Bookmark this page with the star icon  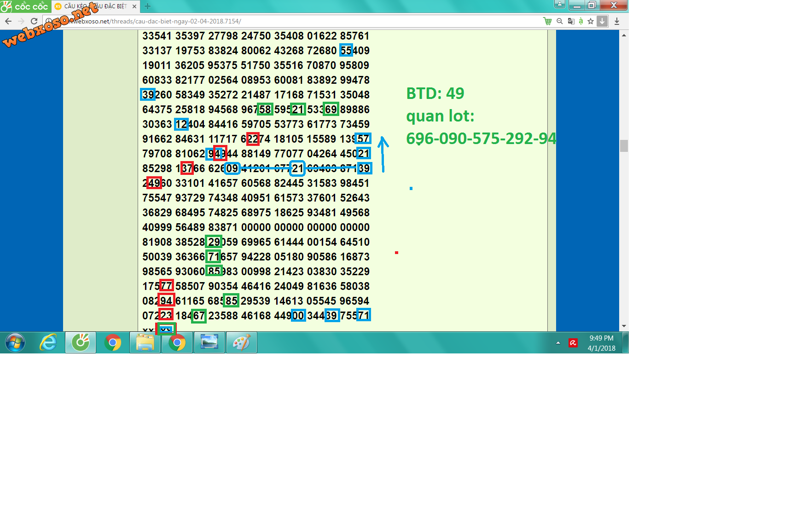[x=591, y=21]
